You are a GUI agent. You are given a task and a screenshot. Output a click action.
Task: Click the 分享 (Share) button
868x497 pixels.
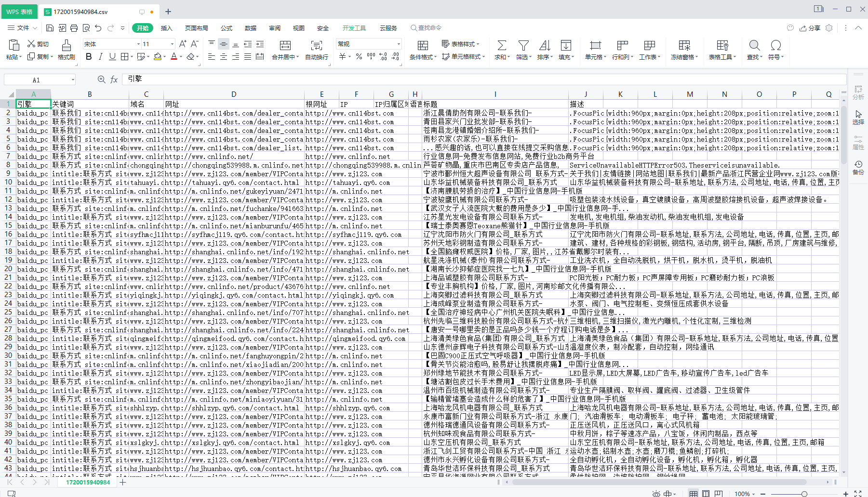pos(810,28)
